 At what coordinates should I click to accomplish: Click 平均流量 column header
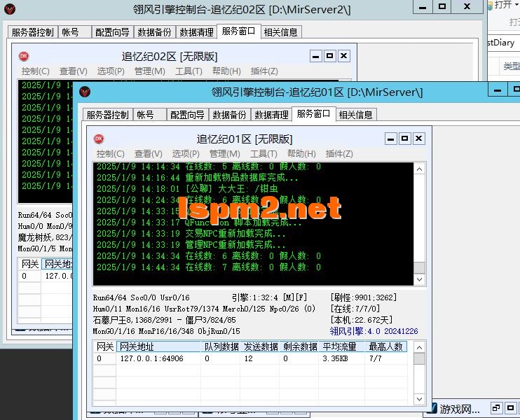(x=341, y=346)
